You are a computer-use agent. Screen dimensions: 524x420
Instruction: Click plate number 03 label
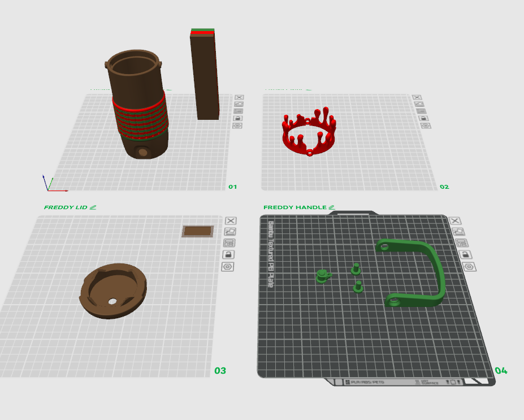point(220,371)
